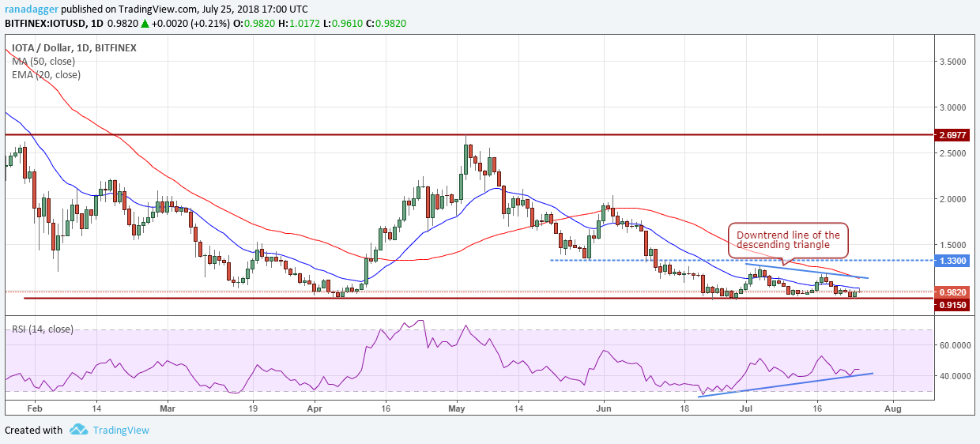The height and width of the screenshot is (444, 980).
Task: Open the TradingView link at bottom
Action: click(121, 431)
